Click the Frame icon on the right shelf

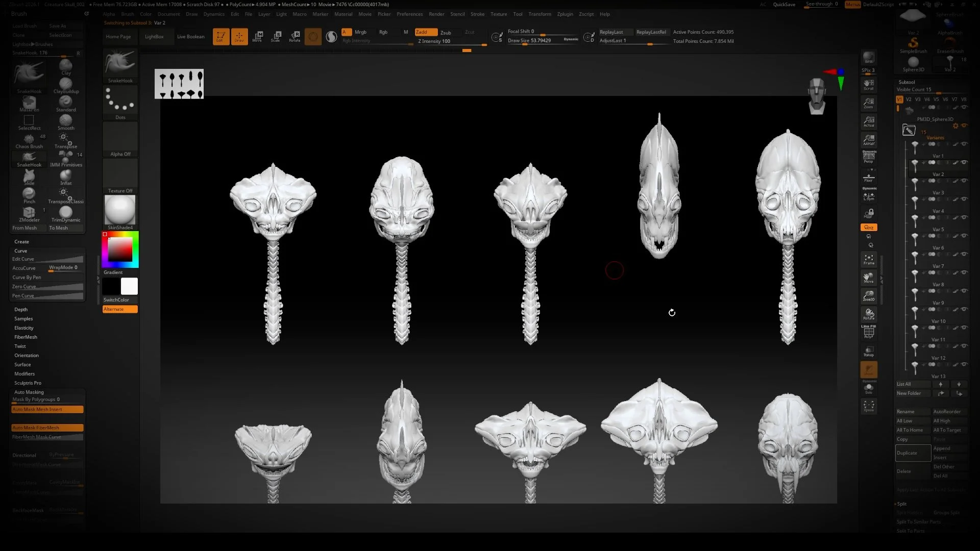click(x=869, y=258)
